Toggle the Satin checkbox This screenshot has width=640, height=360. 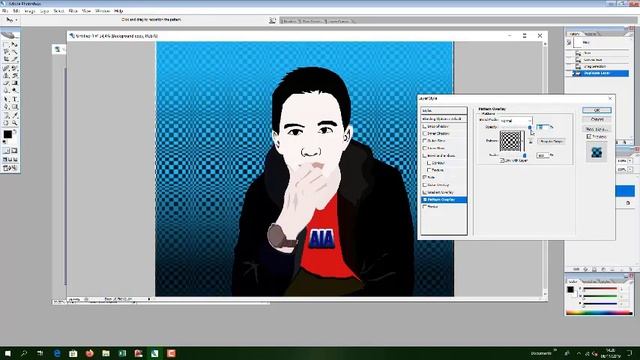point(424,177)
